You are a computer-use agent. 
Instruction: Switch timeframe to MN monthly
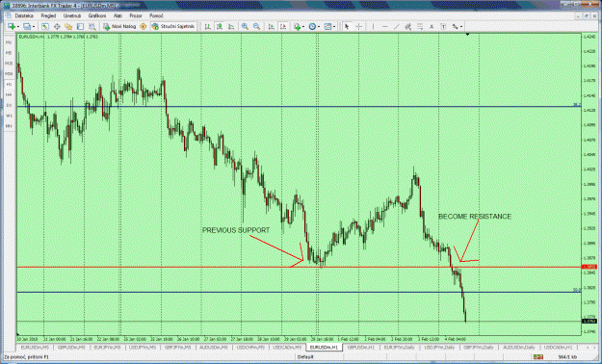9,126
